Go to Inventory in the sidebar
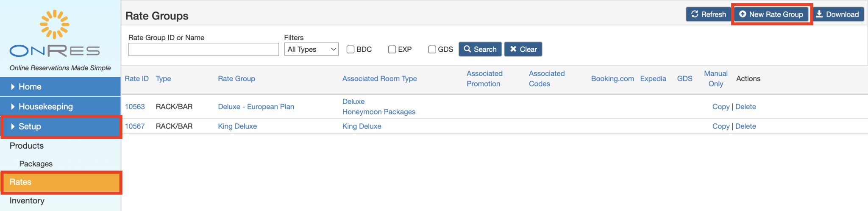 click(x=27, y=201)
